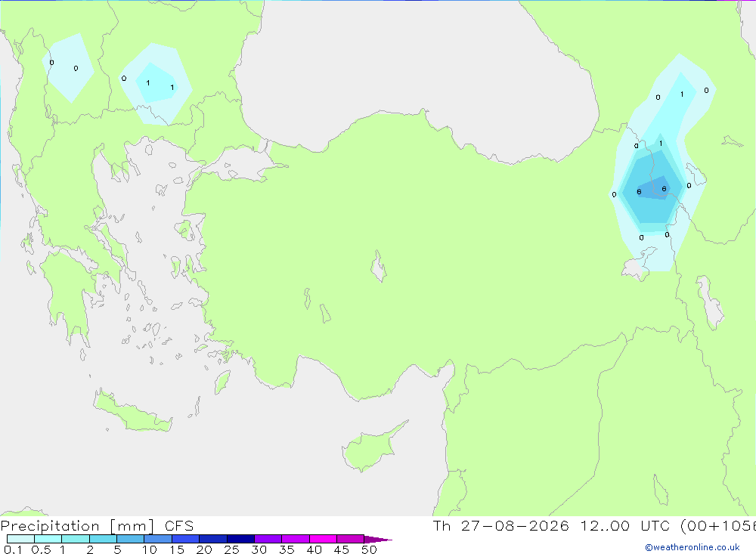Pick the legend swatch between 10 and 15
Viewport: 756px width, 554px height.
[x=158, y=539]
